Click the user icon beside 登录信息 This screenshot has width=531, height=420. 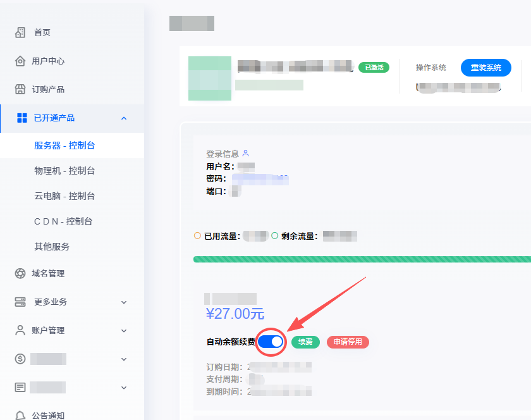246,153
